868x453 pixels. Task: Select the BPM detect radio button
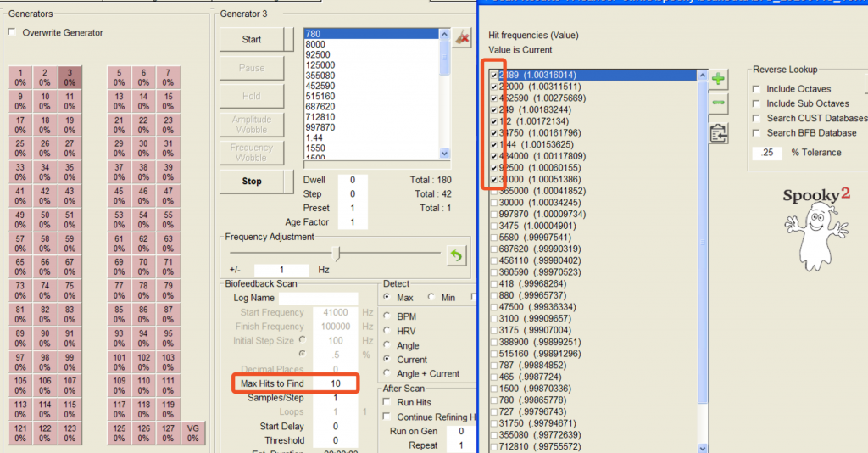[388, 316]
